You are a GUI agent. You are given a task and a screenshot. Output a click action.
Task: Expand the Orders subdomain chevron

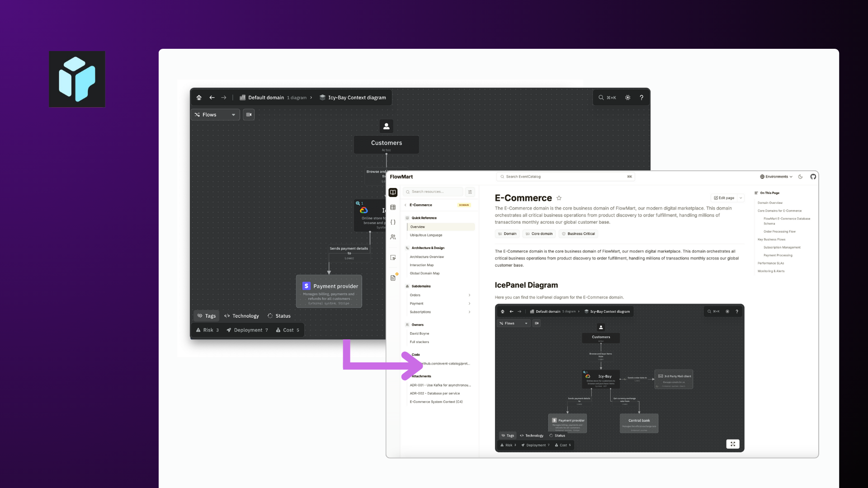[469, 295]
